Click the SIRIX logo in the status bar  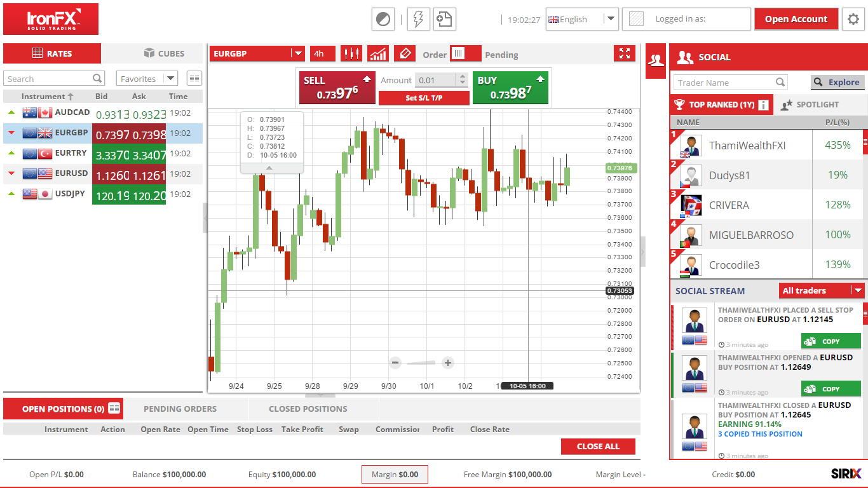(846, 474)
